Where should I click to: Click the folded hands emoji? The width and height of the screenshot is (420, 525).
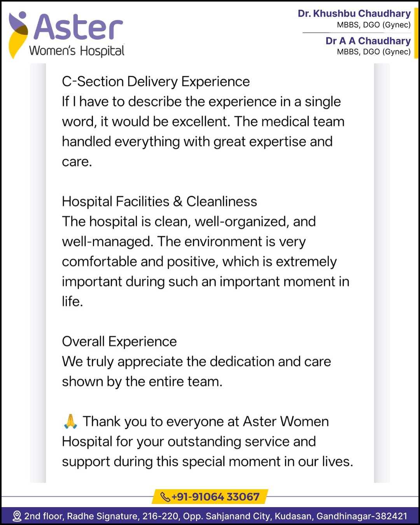(x=70, y=422)
